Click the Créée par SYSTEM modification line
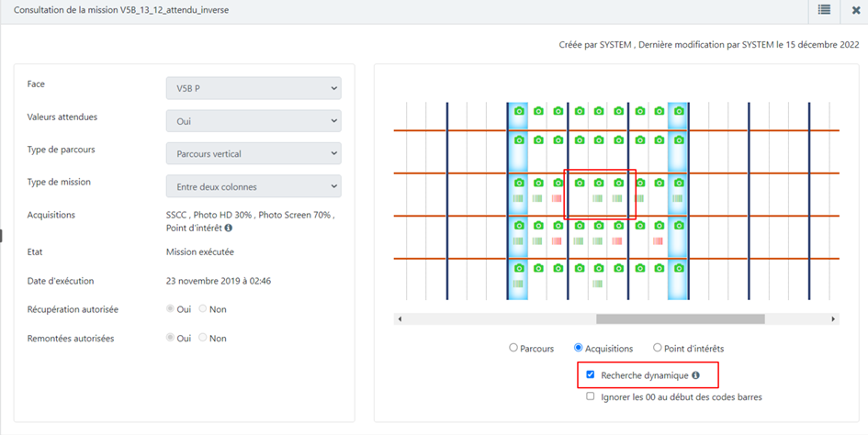Viewport: 868px width, 435px height. pos(709,45)
